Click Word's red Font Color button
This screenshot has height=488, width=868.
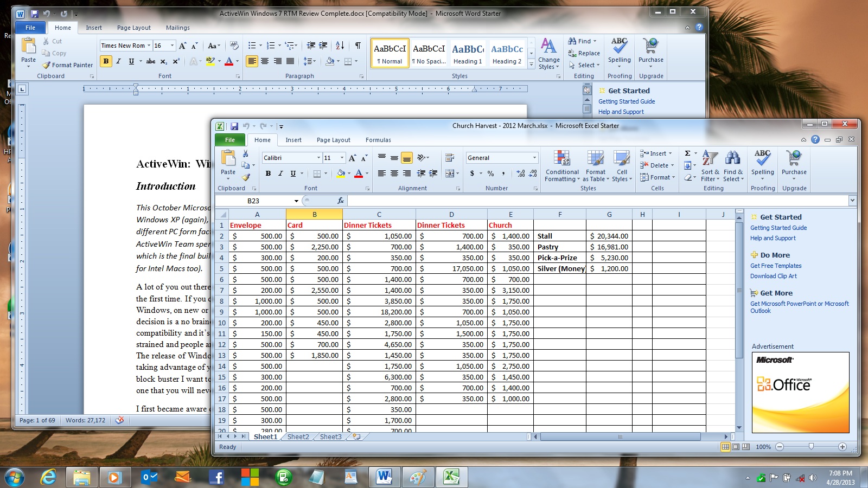[x=229, y=61]
